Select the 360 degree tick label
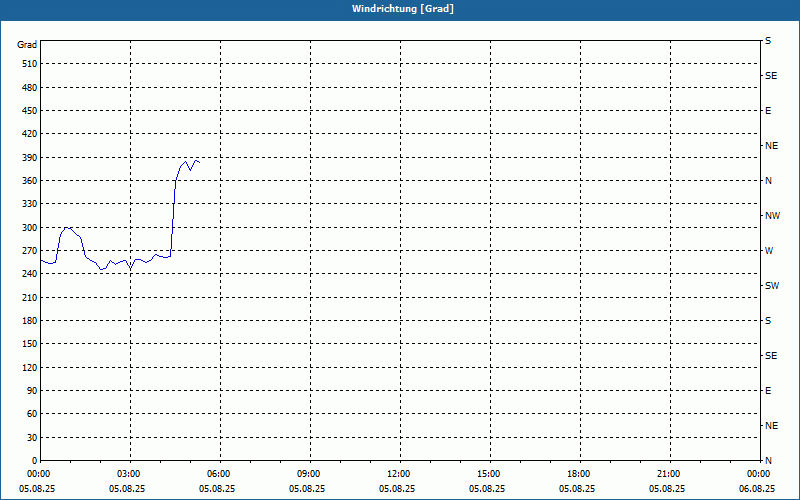Image resolution: width=800 pixels, height=500 pixels. [30, 181]
